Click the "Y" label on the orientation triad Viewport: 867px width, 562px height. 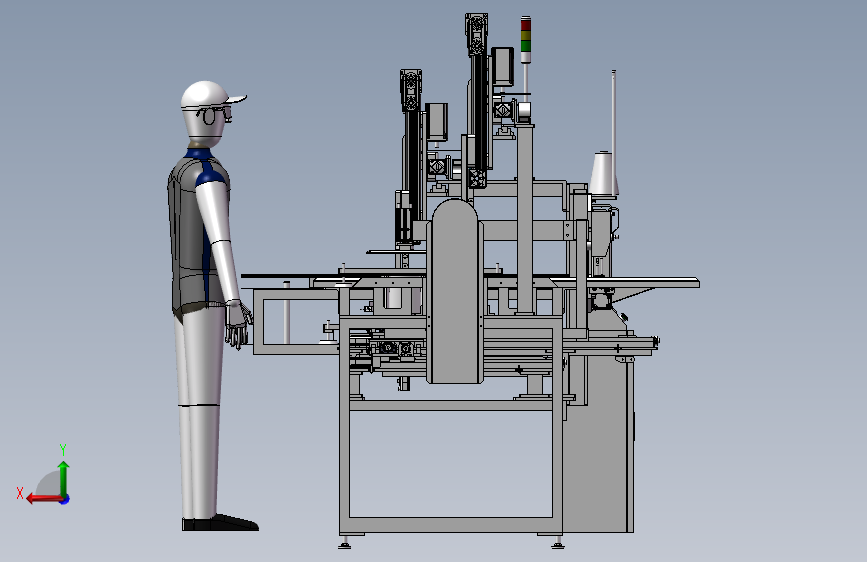(x=63, y=450)
